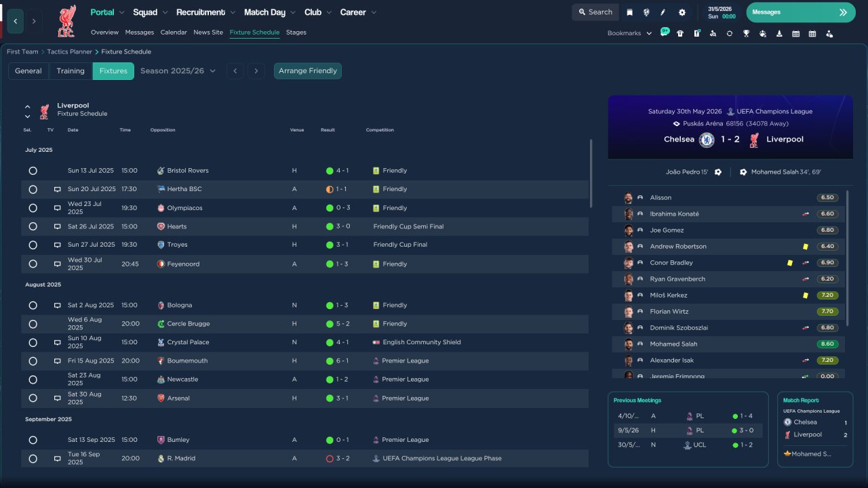Select the Hertha BSC fixture radio button
The width and height of the screenshot is (868, 488).
pyautogui.click(x=33, y=189)
